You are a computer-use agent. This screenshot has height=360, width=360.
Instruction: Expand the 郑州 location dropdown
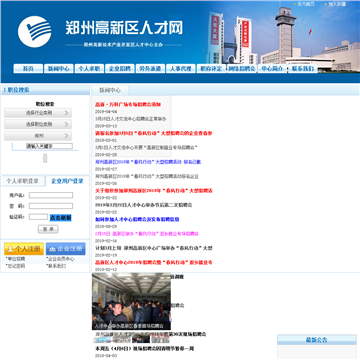pyautogui.click(x=38, y=136)
